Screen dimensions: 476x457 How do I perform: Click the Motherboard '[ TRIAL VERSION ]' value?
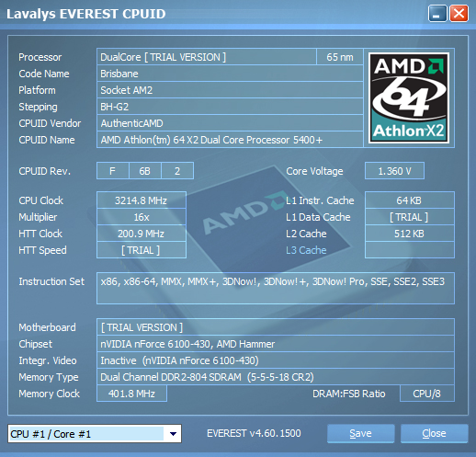[276, 327]
